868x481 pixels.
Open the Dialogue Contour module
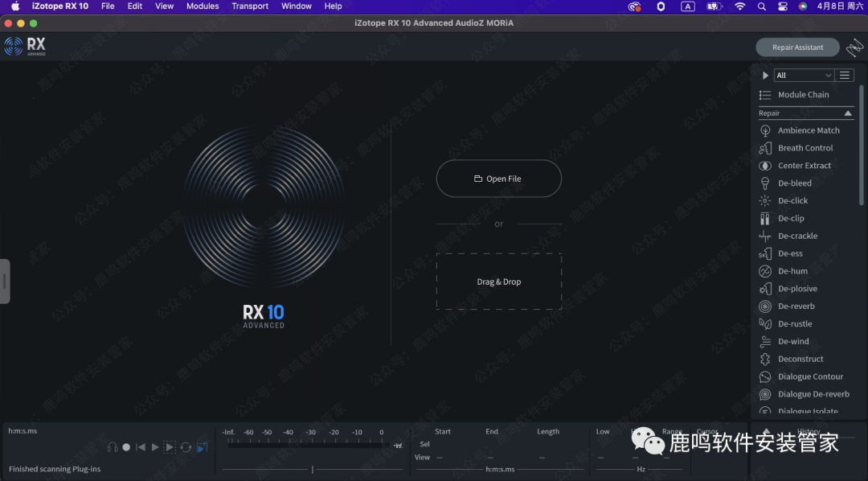[x=810, y=376]
